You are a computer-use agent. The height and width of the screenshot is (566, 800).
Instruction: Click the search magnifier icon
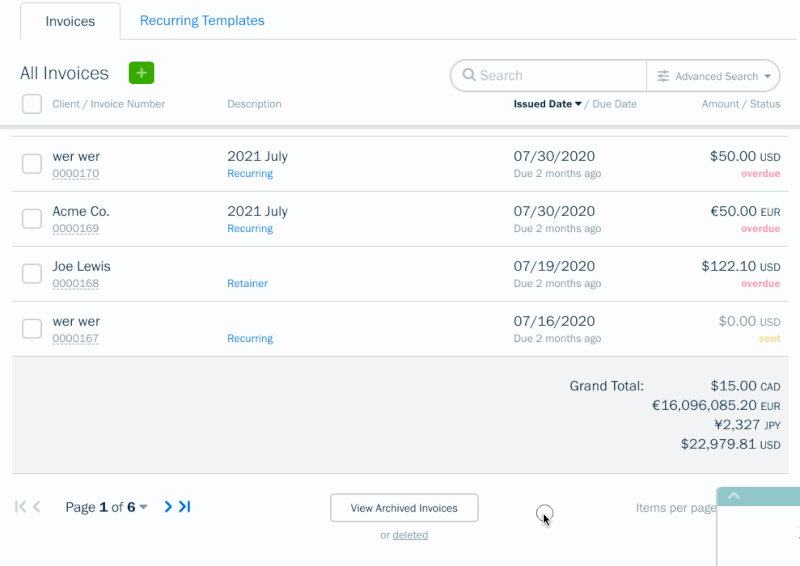pyautogui.click(x=467, y=75)
